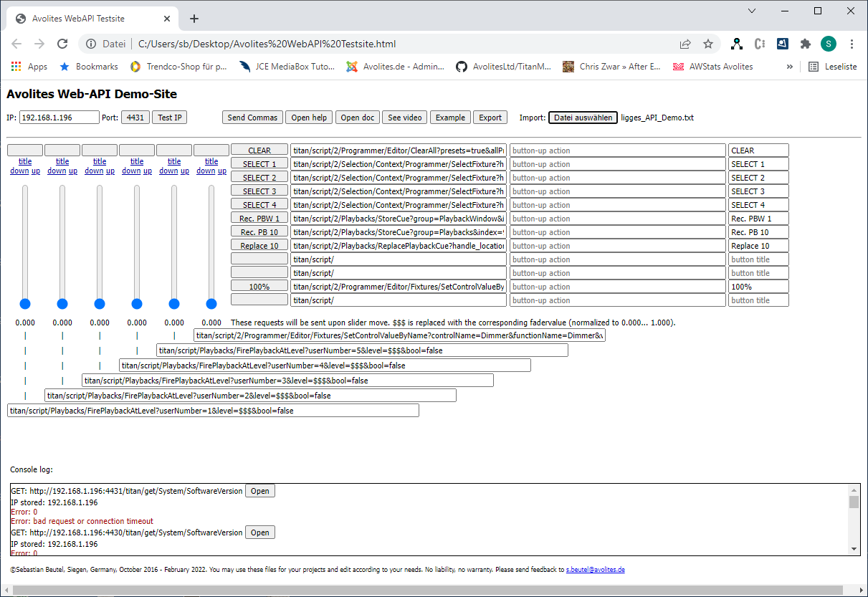The width and height of the screenshot is (868, 597).
Task: Bookmark this page with the star icon
Action: [708, 44]
